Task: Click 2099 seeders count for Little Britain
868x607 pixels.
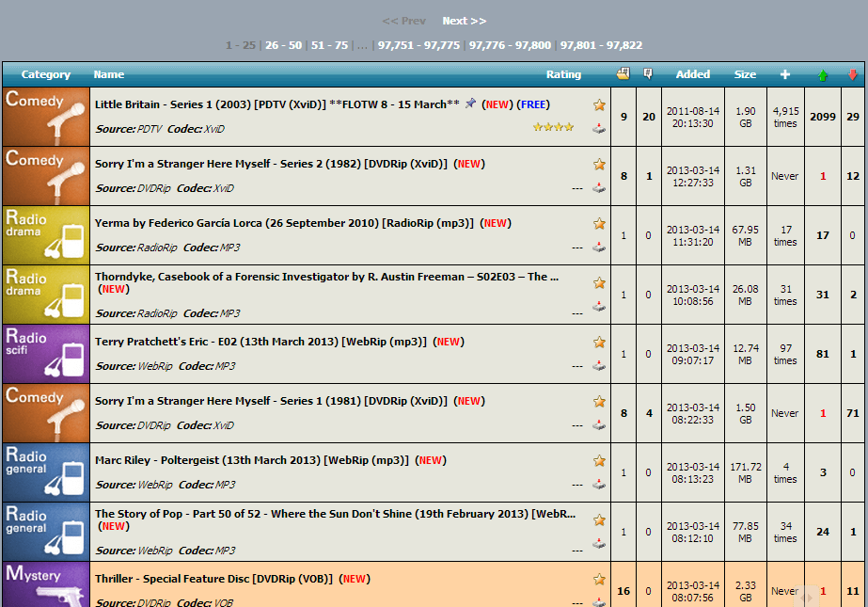Action: [x=823, y=117]
